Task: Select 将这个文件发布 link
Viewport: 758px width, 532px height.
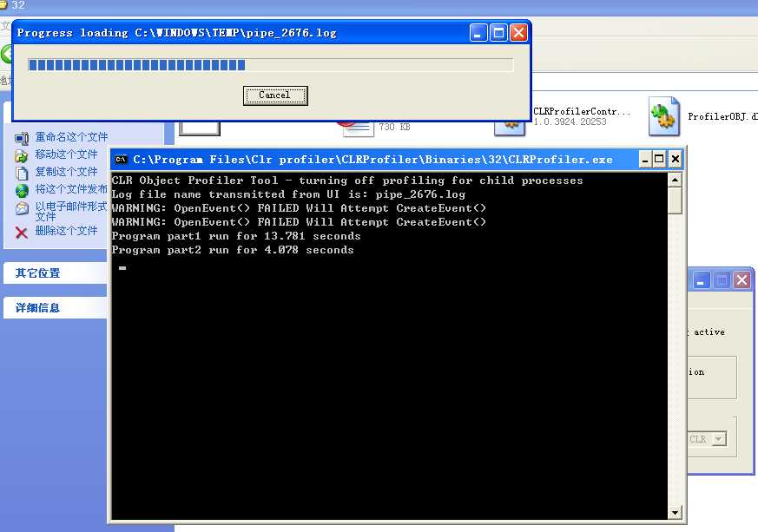Action: point(71,189)
